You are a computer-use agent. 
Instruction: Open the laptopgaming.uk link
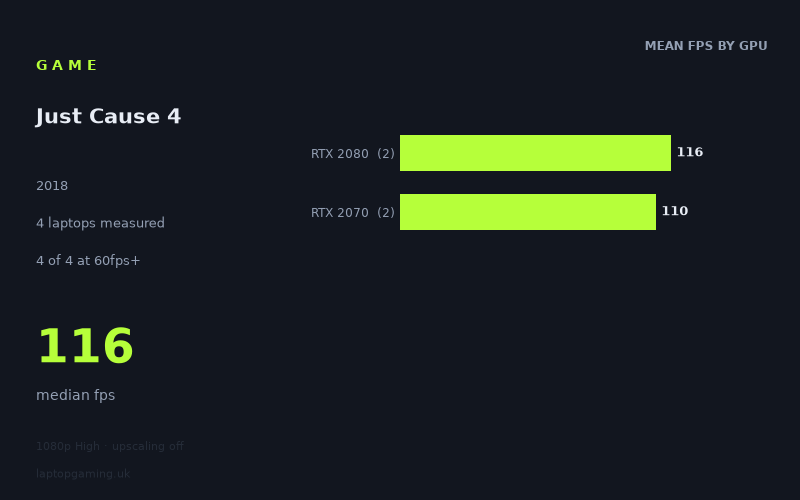[83, 474]
